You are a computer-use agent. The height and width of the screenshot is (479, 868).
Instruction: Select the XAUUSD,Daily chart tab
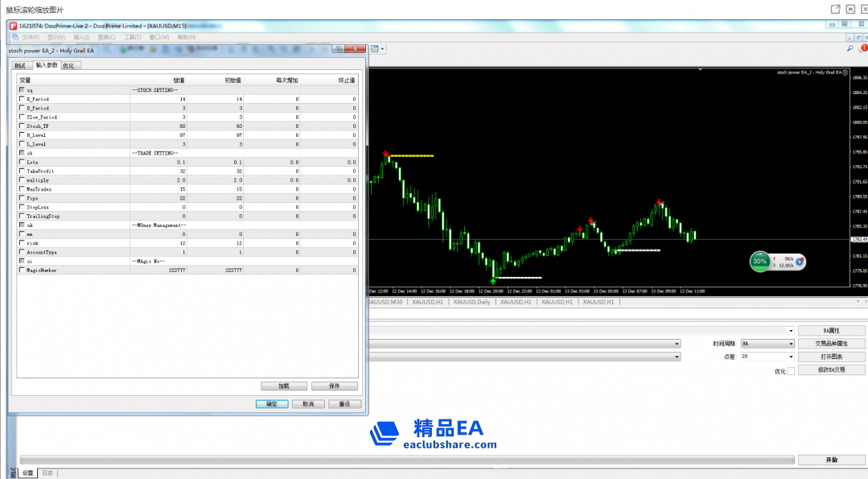coord(471,302)
